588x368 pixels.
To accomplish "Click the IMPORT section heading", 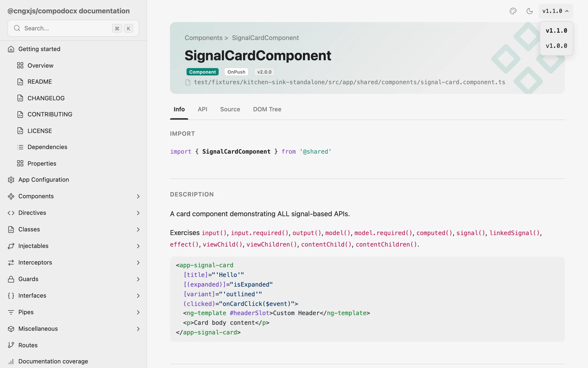I will [x=182, y=134].
